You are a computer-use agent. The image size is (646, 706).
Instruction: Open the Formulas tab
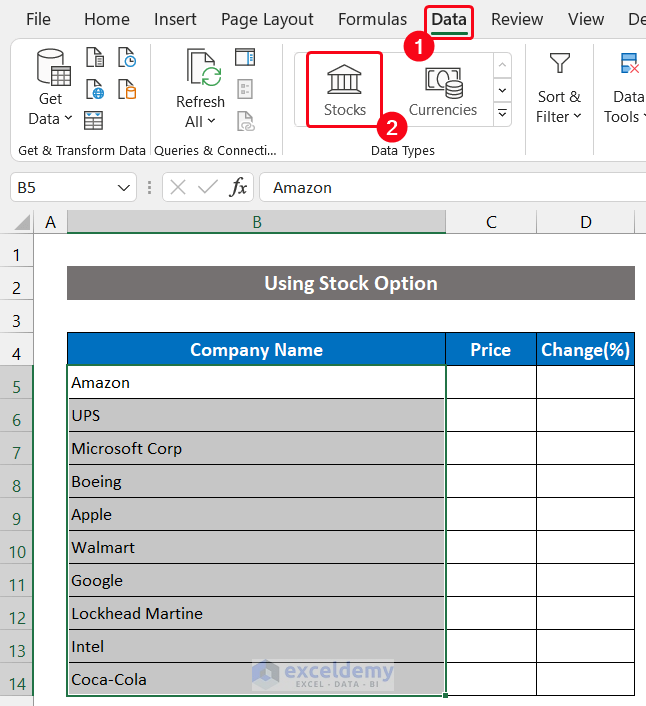click(x=372, y=19)
